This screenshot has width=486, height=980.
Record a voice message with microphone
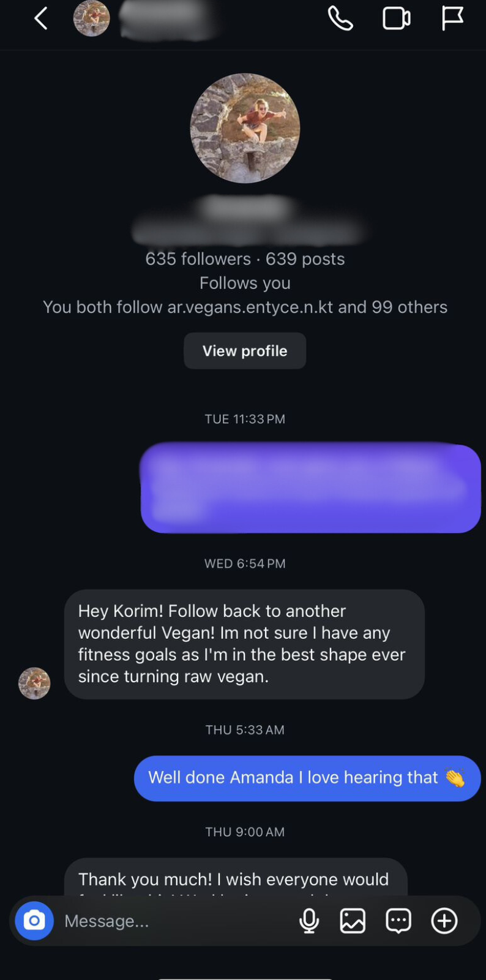tap(309, 921)
